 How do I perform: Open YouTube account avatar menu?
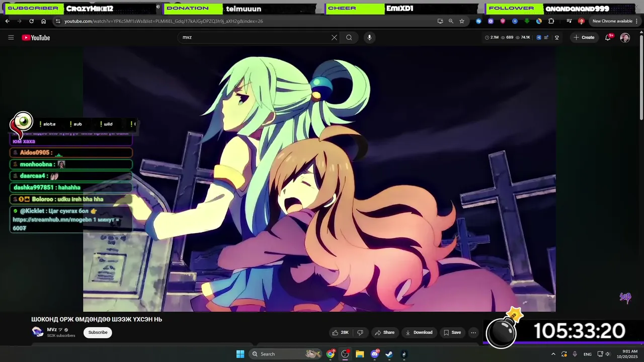pyautogui.click(x=625, y=38)
